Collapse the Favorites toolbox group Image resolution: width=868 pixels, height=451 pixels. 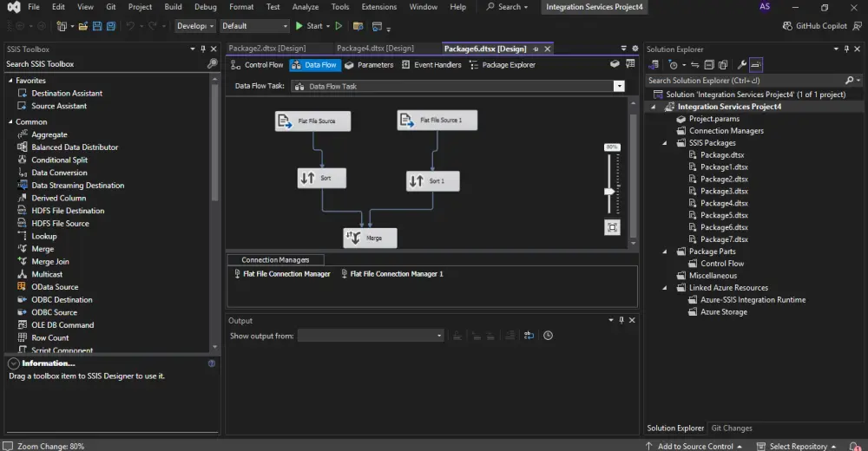(x=10, y=81)
